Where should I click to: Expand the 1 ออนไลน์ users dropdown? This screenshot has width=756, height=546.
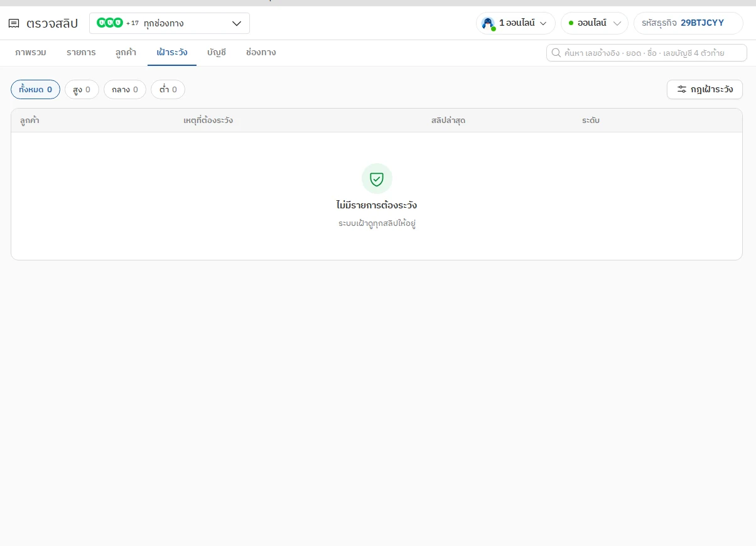click(516, 23)
